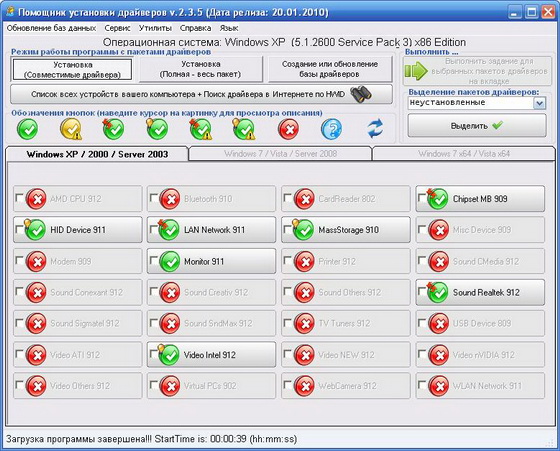Switch to Windows 7 x64 / Vista x64 tab
The width and height of the screenshot is (560, 451).
pos(464,154)
